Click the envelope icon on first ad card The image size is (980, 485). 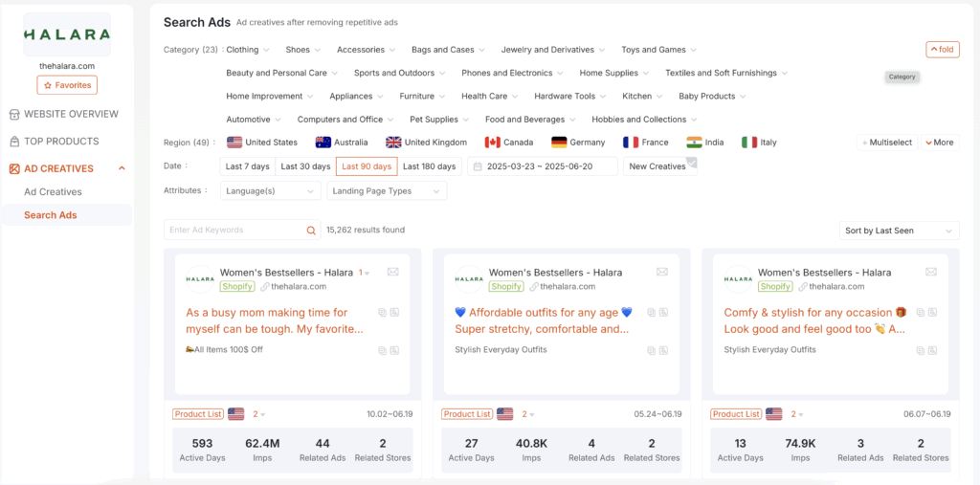click(393, 272)
